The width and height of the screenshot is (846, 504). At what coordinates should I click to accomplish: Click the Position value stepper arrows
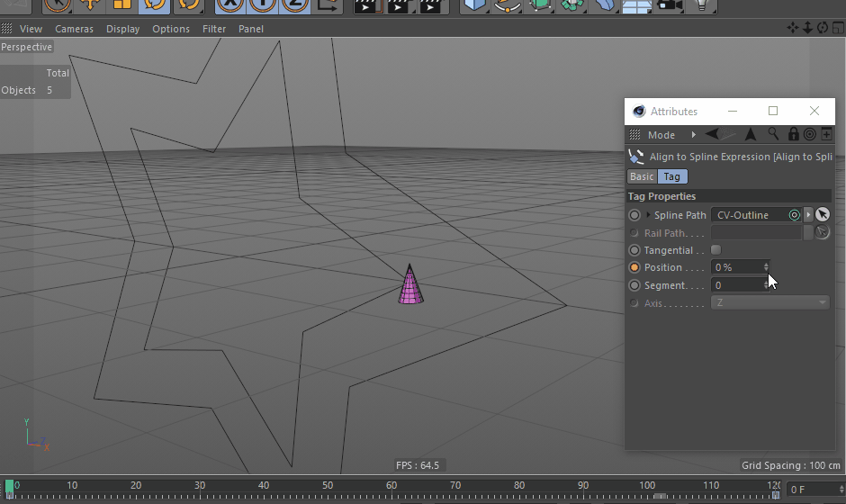(x=766, y=267)
